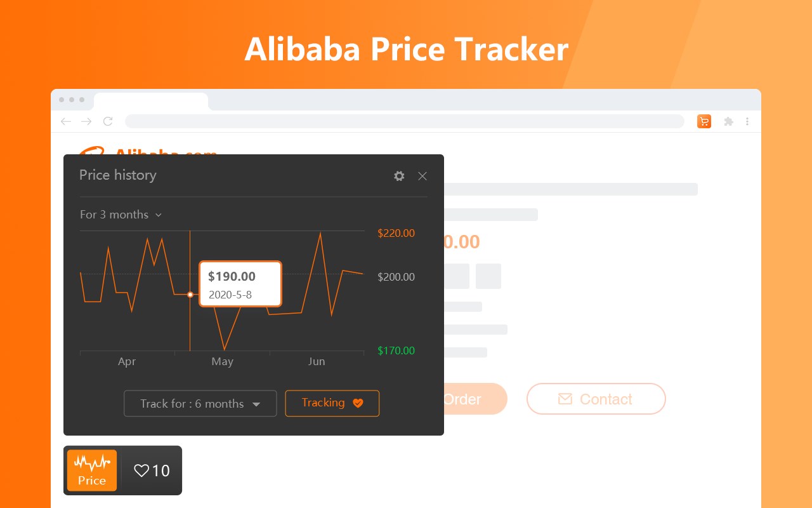This screenshot has height=508, width=812.
Task: Click the heart favorites counter
Action: 152,471
